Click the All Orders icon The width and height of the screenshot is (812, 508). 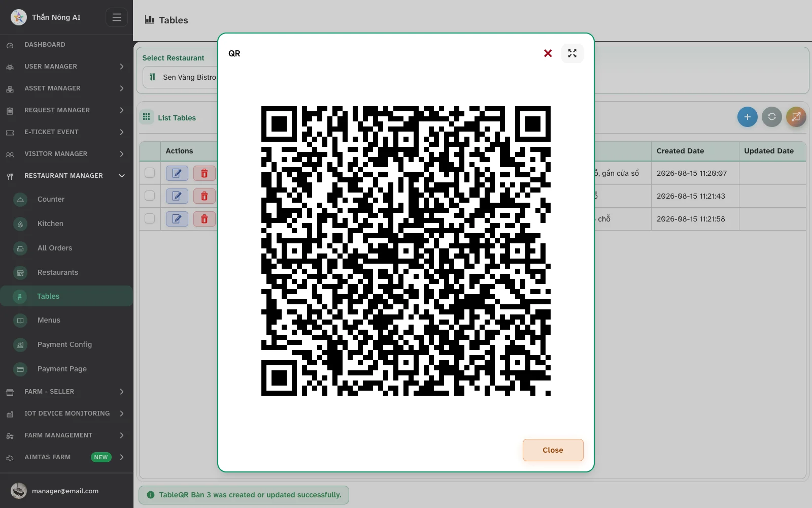(20, 248)
